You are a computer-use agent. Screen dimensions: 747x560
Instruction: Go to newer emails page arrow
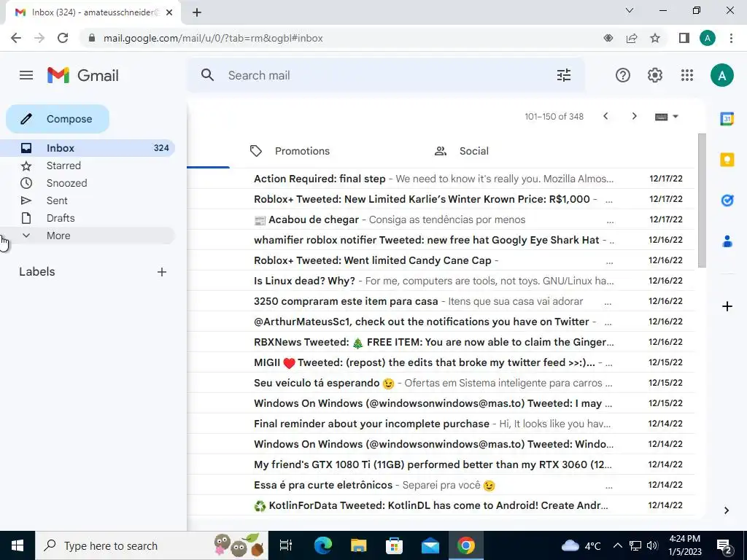click(605, 116)
